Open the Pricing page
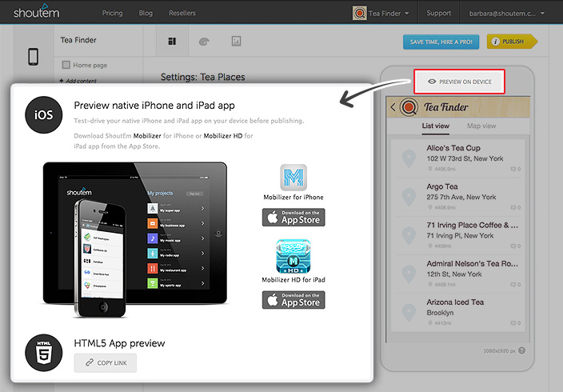The width and height of the screenshot is (563, 392). (x=112, y=13)
